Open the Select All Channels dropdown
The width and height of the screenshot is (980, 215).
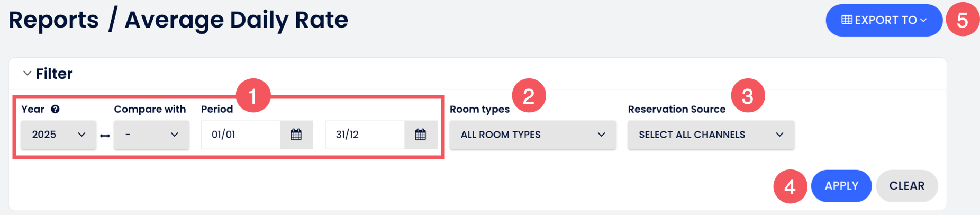711,135
